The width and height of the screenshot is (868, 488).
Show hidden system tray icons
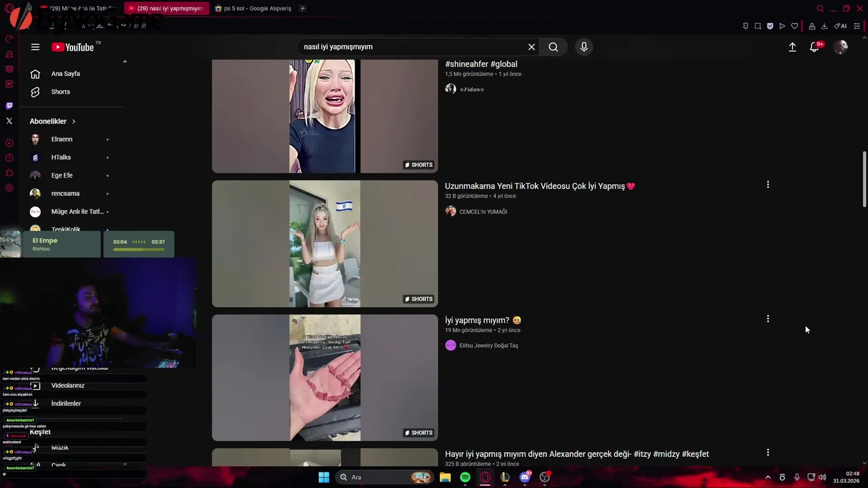coord(768,477)
